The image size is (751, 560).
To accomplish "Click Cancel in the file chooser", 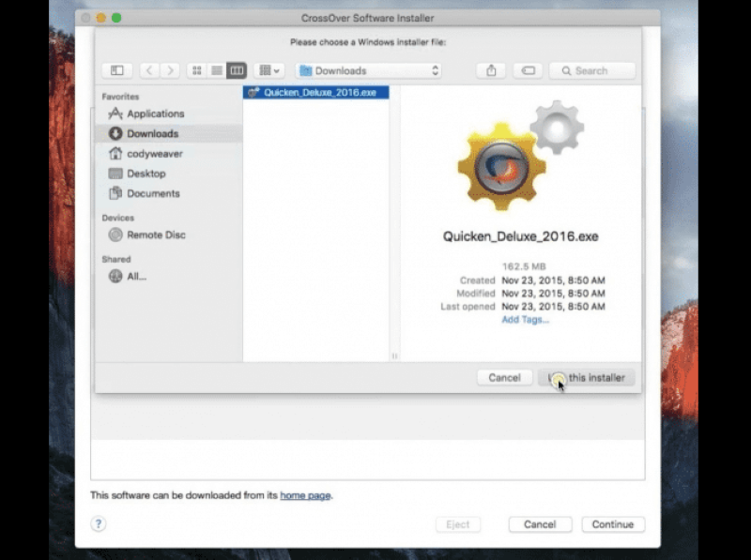I will 504,377.
